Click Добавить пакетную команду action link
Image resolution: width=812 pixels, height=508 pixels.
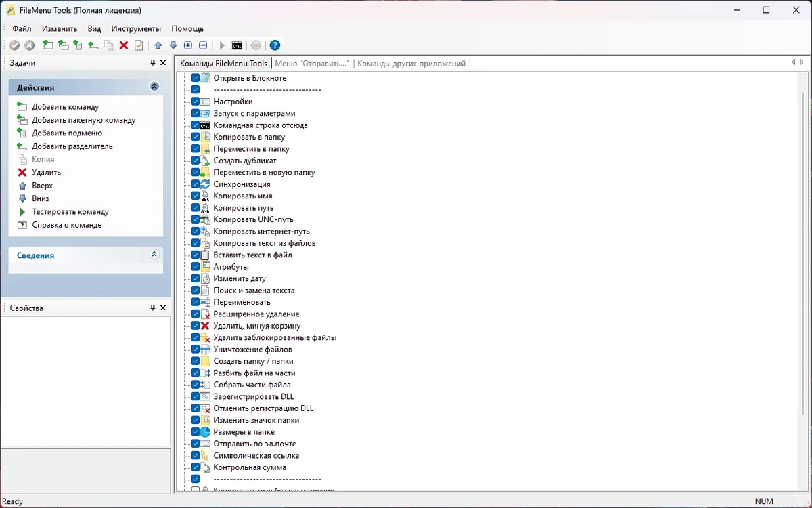[83, 120]
